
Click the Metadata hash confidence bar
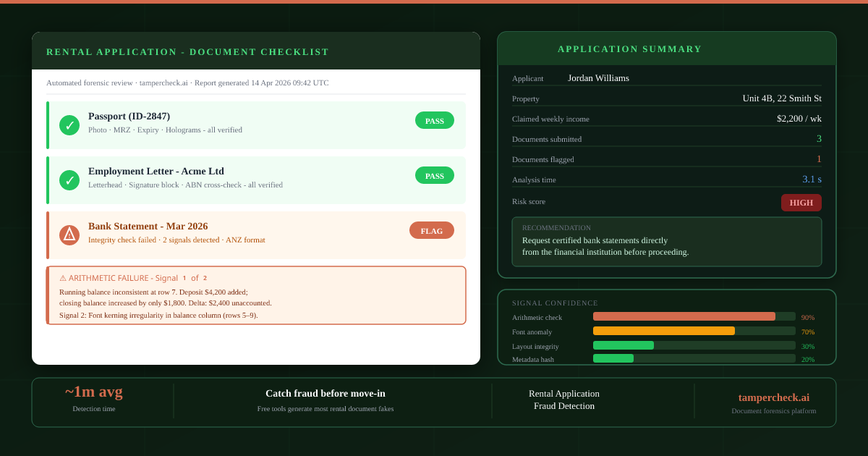(x=694, y=358)
